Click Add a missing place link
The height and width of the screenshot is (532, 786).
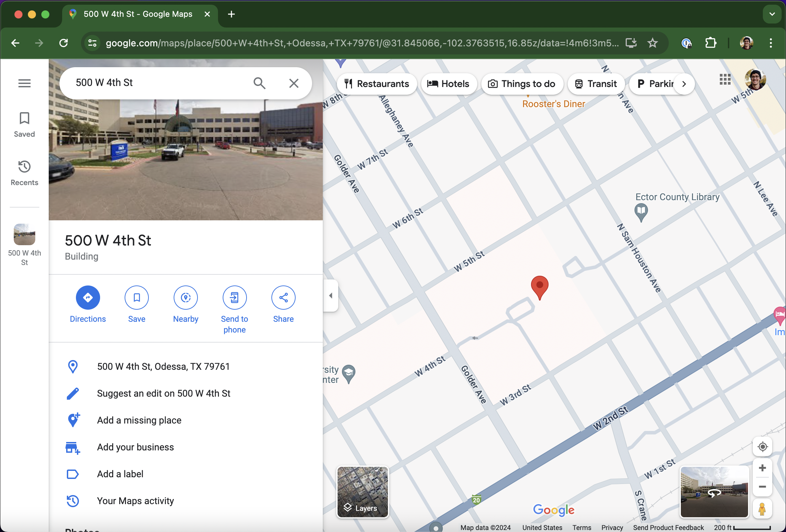point(139,420)
